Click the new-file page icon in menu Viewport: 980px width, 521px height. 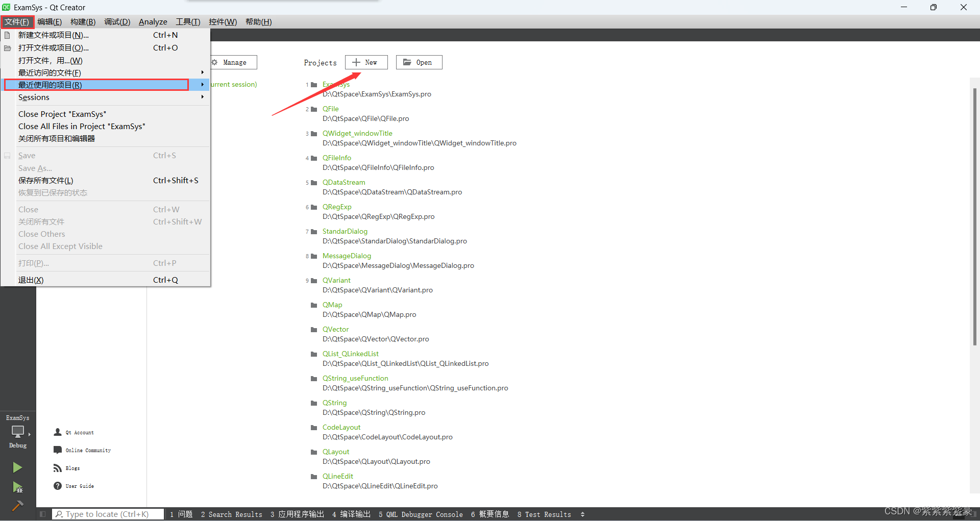coord(7,35)
